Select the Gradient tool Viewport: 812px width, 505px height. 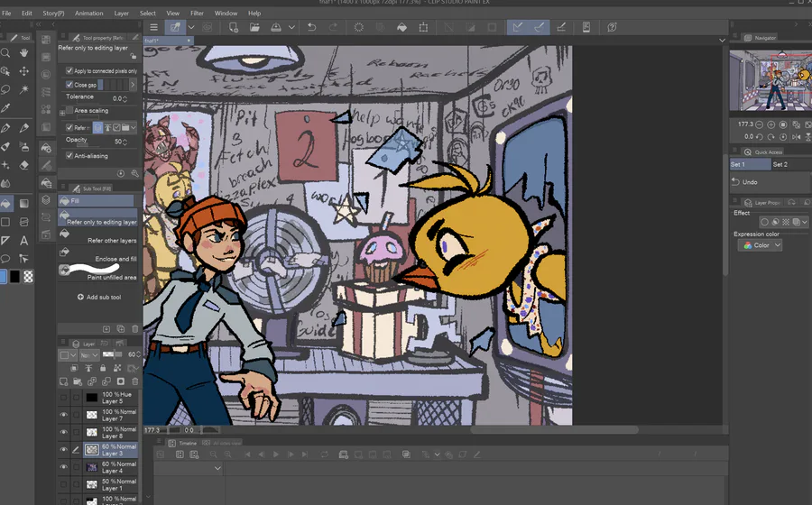click(23, 203)
